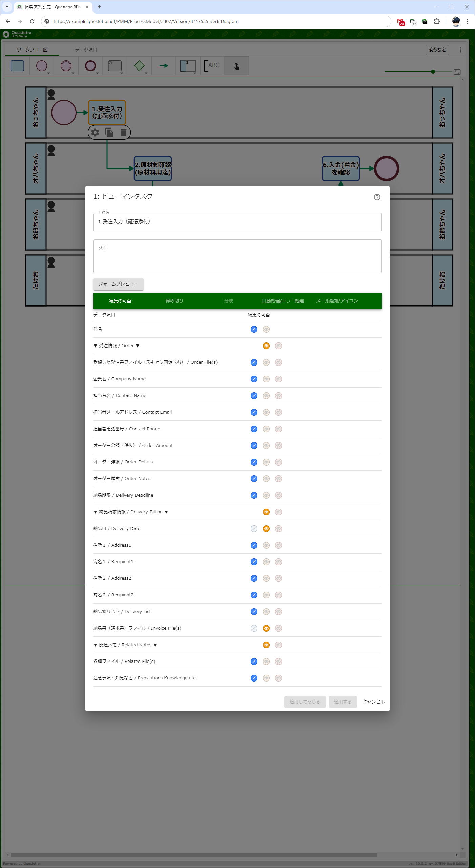Set Company Name to display only
Screen dimensions: 475x868
point(266,379)
